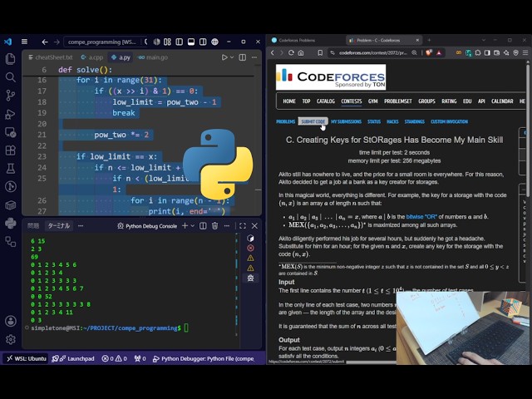Open the Explorer view in VS Code
Screen dimensions: 532x399
coord(11,59)
